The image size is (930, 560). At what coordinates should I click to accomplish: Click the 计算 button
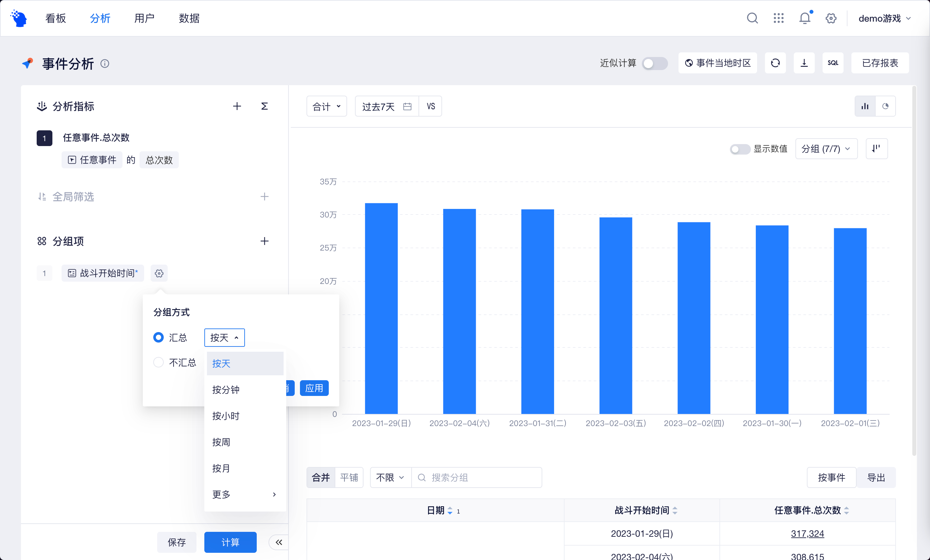pyautogui.click(x=230, y=542)
